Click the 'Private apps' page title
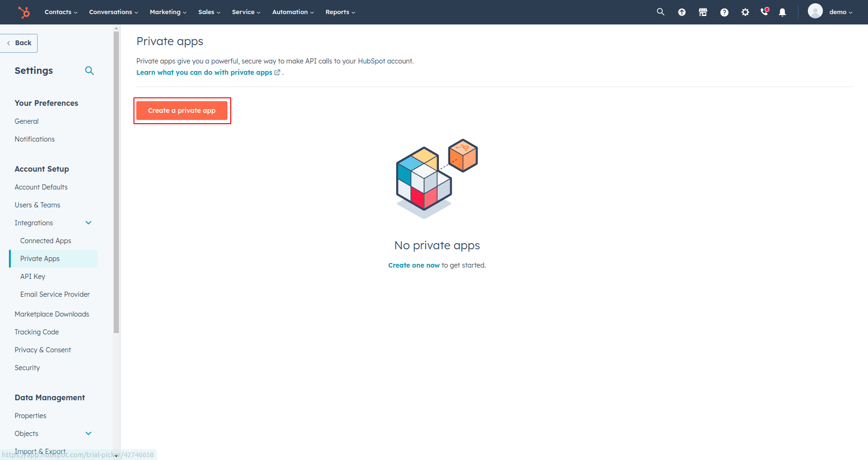868x460 pixels. point(170,41)
